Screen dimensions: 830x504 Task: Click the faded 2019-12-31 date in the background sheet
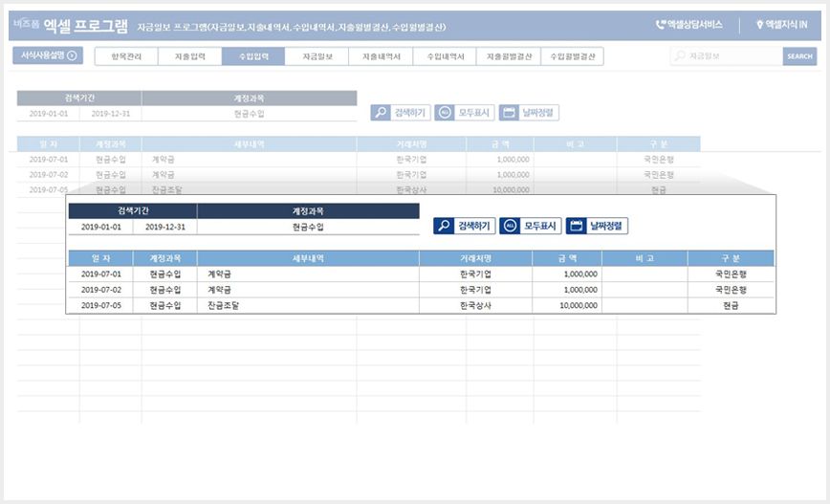111,114
